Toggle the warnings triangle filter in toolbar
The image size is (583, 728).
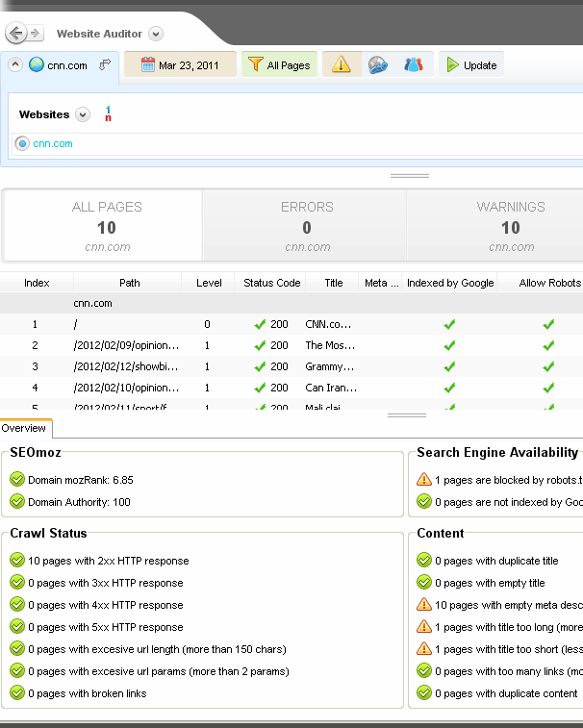coord(342,65)
